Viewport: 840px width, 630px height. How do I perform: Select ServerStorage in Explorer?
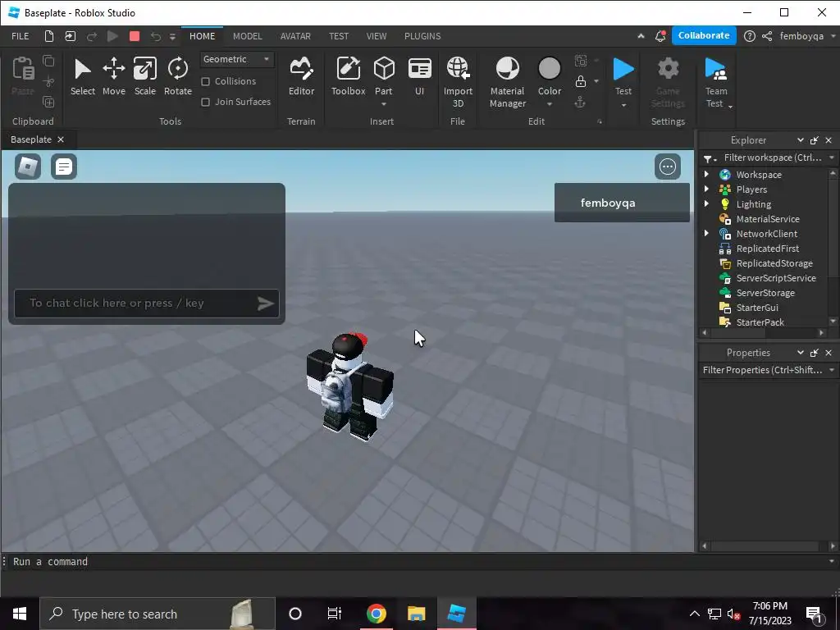pos(765,293)
